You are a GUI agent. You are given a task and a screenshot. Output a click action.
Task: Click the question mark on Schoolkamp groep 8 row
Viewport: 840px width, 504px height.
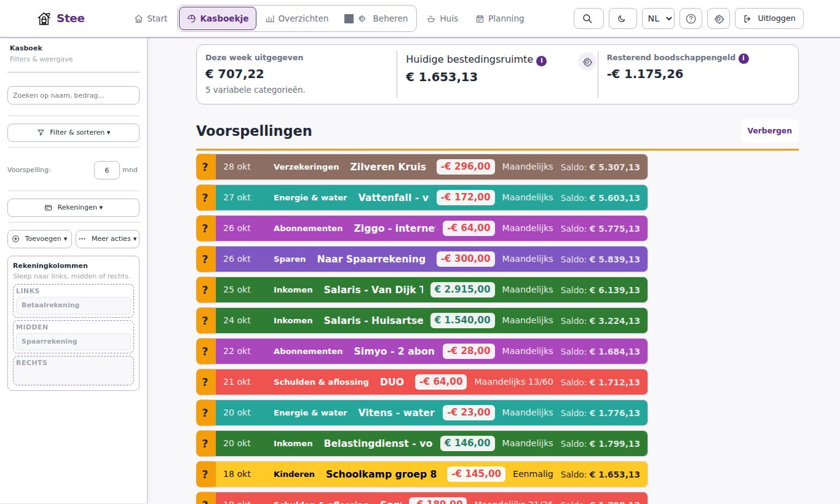pyautogui.click(x=205, y=474)
